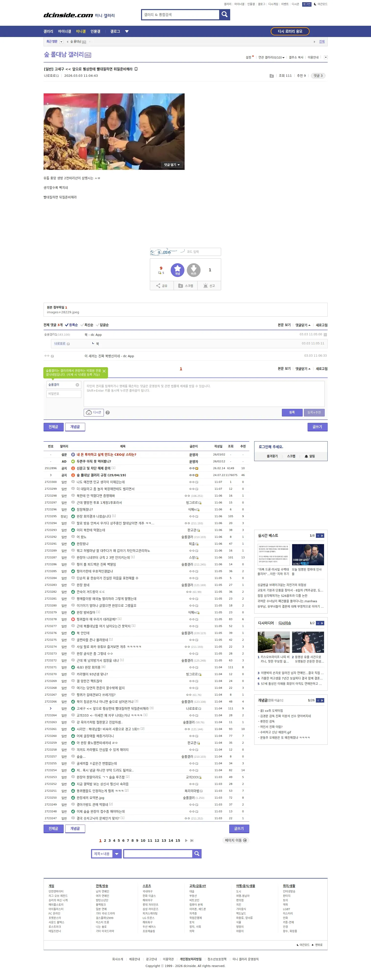Open the 마이너갤 navigation menu item
The width and height of the screenshot is (371, 980).
[65, 32]
